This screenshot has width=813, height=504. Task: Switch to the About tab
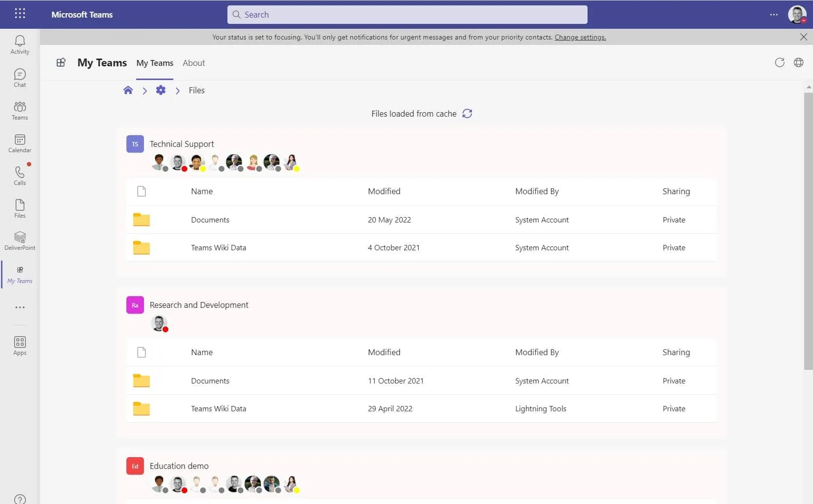point(194,63)
